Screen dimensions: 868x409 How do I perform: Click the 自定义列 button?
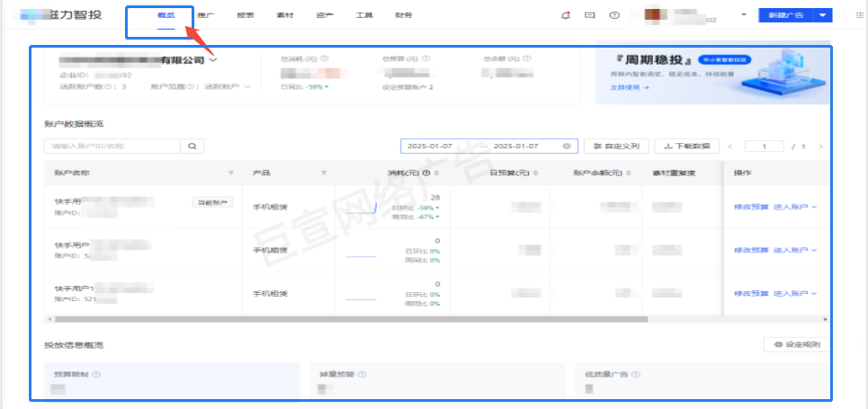[616, 147]
